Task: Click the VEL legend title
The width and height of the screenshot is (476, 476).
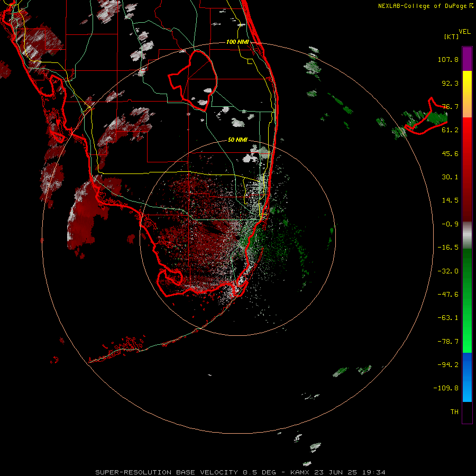Action: 464,32
